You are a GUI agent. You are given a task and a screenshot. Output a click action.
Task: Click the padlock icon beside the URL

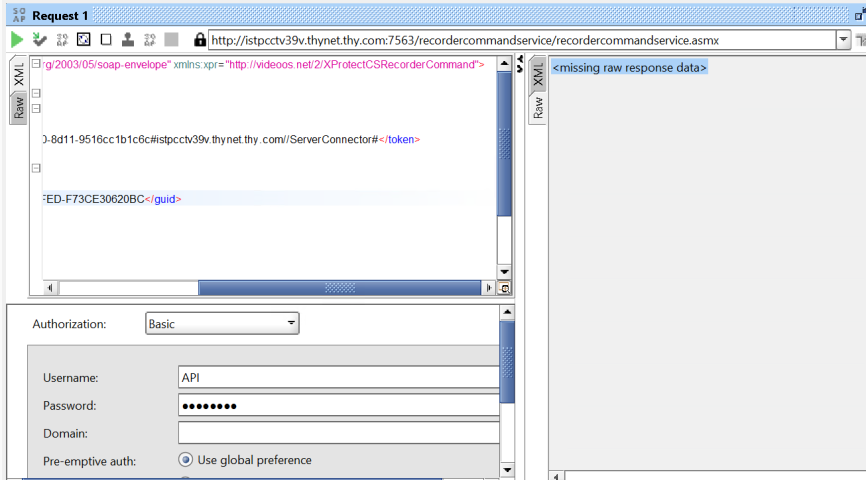point(200,40)
